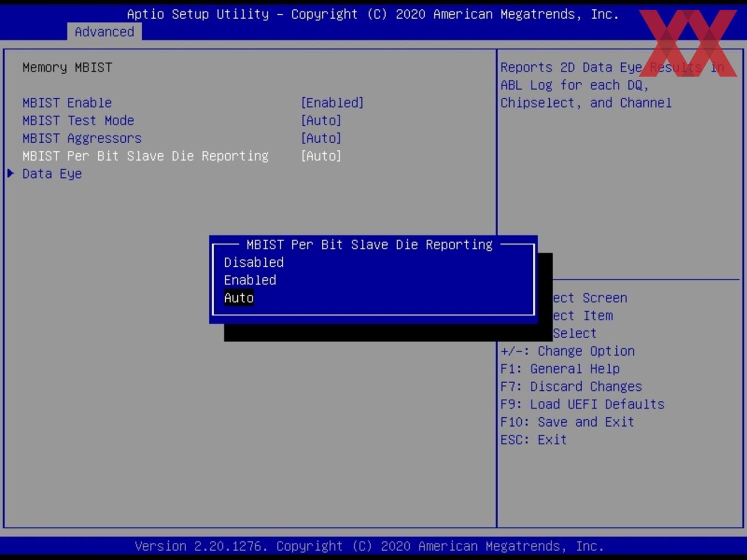Click the Aptio Setup Utility title text
The height and width of the screenshot is (560, 747).
coord(373,14)
